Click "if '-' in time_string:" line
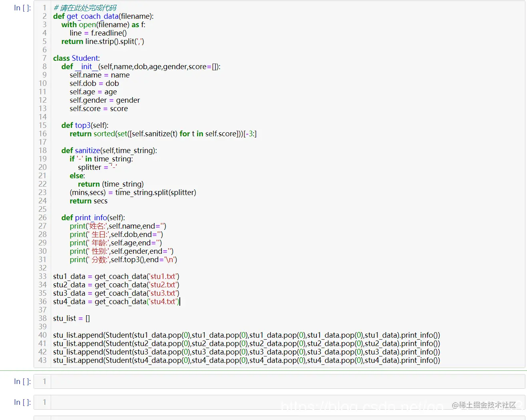The width and height of the screenshot is (527, 420). pyautogui.click(x=101, y=159)
